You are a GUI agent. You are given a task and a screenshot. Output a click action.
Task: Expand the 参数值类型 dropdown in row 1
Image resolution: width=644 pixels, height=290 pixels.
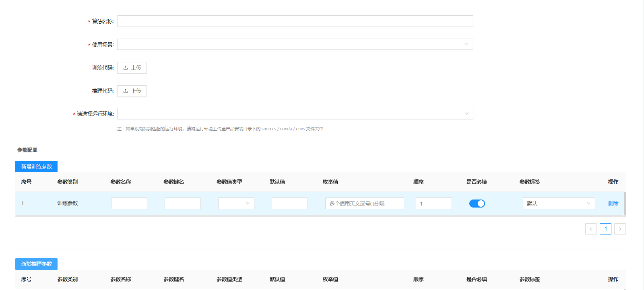(236, 204)
